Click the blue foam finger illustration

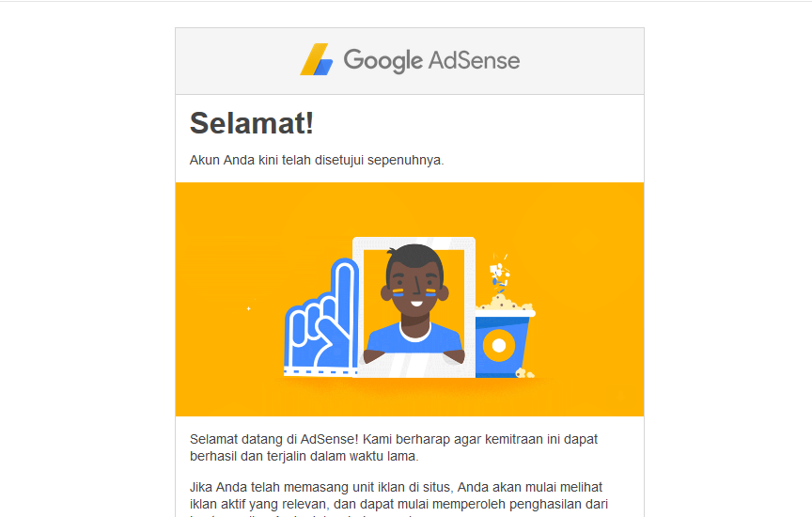click(x=321, y=317)
